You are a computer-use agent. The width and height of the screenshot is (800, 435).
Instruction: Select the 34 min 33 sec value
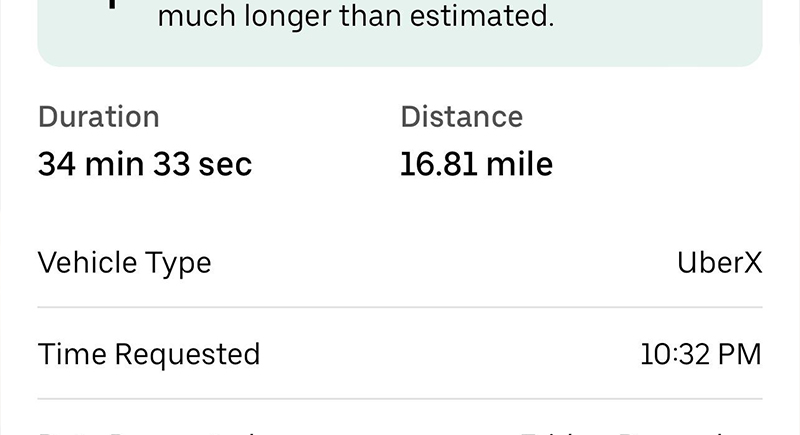145,164
